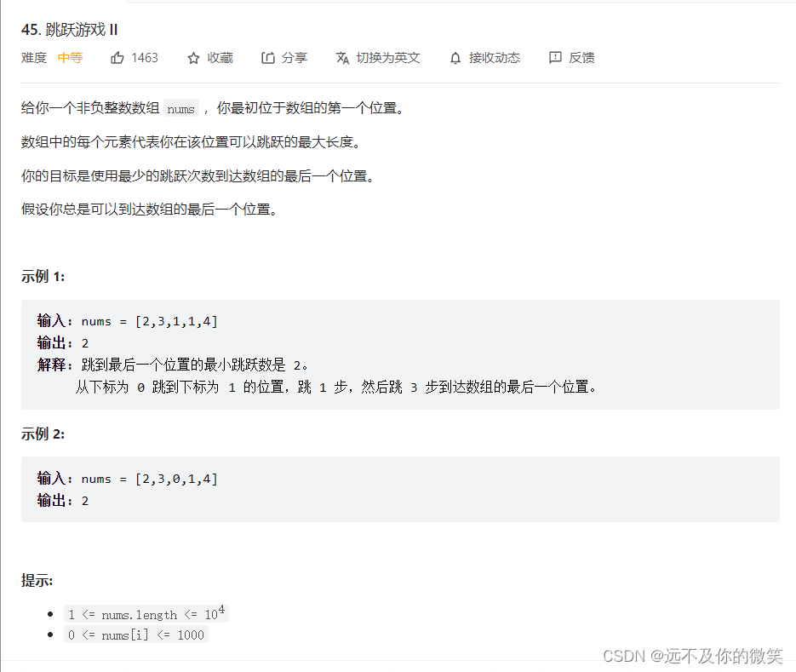Click the translate language icon
Screen dimensions: 796x672
tap(343, 59)
